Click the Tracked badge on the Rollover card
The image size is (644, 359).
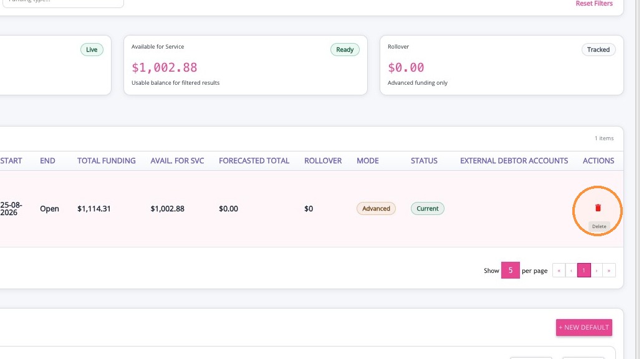[598, 50]
